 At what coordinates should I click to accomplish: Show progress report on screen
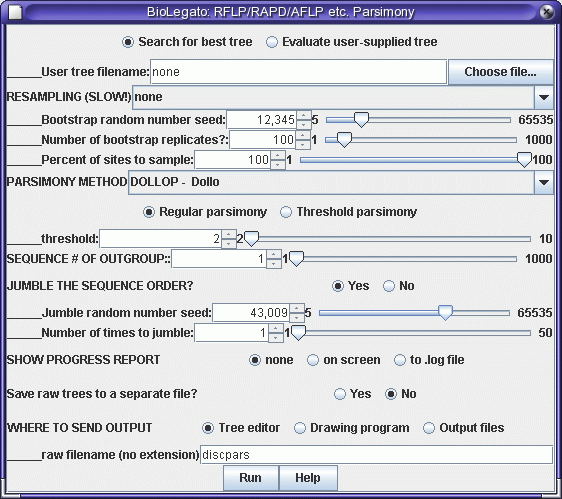point(343,360)
